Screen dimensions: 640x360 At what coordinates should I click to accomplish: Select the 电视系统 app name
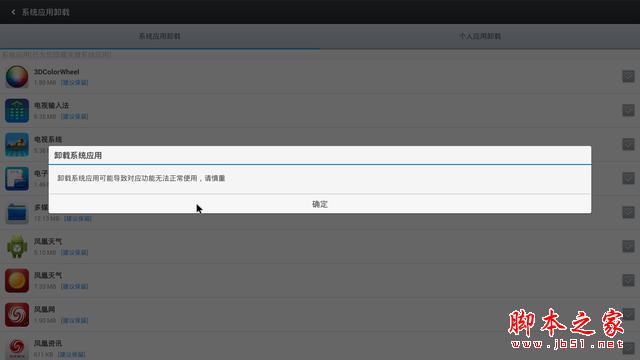point(48,140)
